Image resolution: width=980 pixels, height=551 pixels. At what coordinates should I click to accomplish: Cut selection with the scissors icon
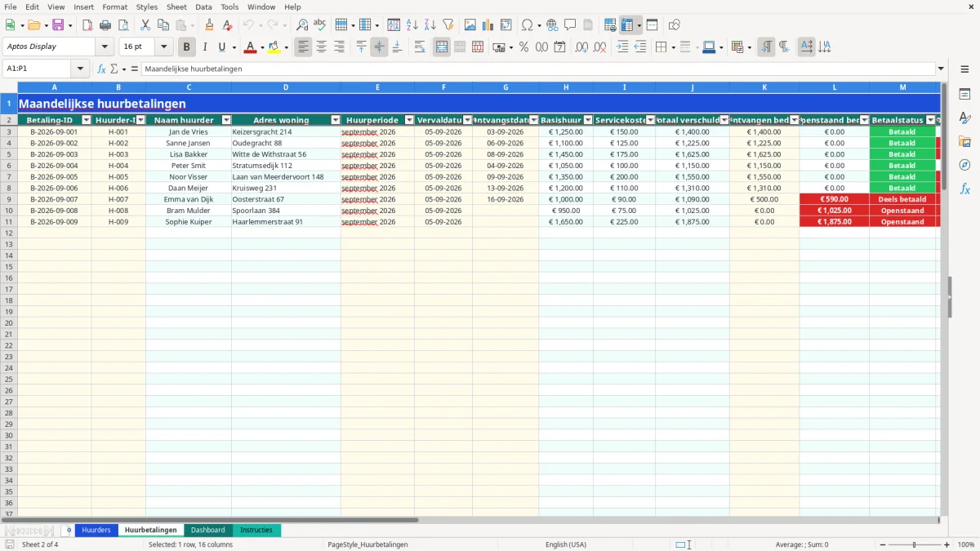(145, 25)
